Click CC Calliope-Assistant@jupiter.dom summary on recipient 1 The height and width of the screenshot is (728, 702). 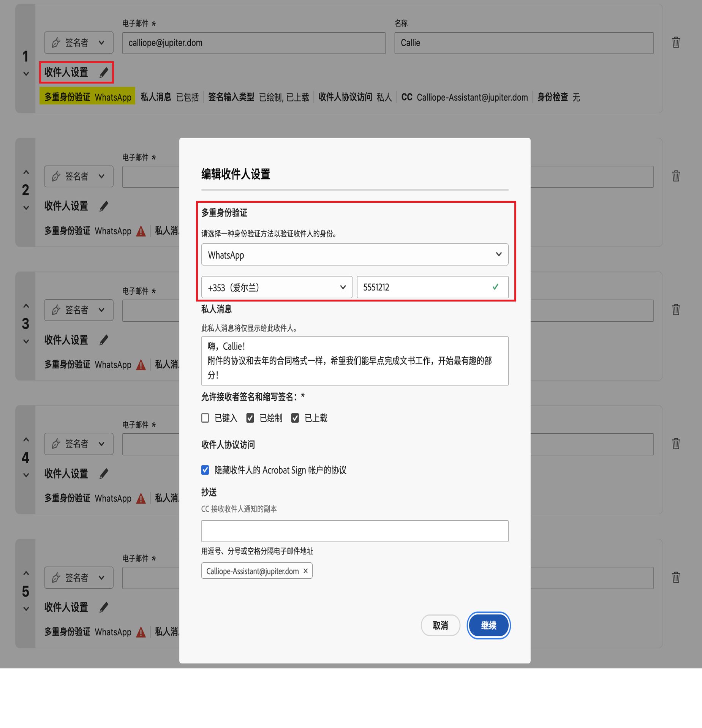coord(465,97)
